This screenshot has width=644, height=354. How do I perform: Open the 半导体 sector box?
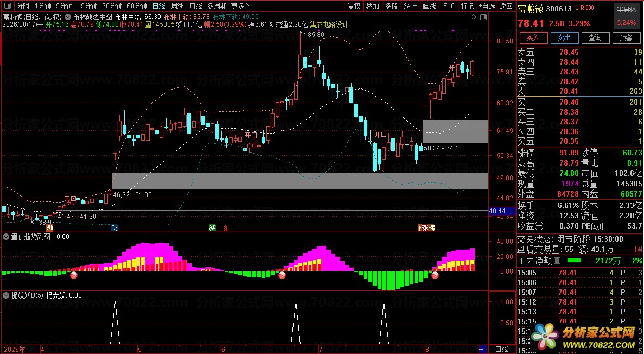pyautogui.click(x=626, y=16)
